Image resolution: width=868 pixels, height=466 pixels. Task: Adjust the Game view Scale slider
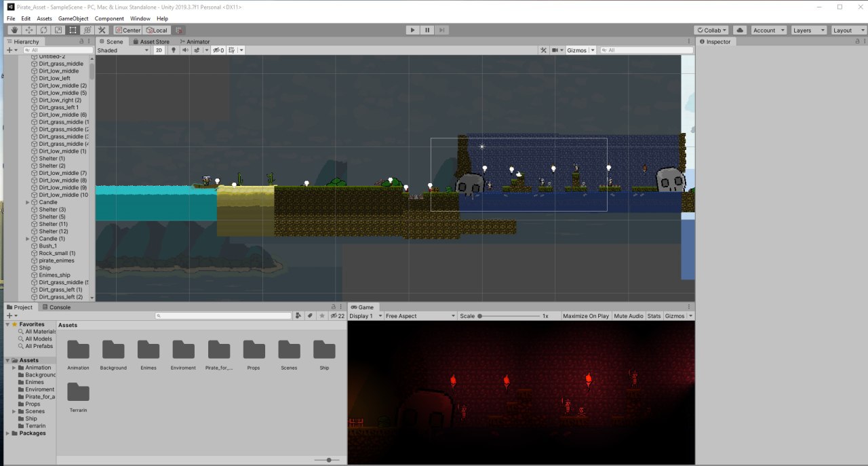point(509,316)
